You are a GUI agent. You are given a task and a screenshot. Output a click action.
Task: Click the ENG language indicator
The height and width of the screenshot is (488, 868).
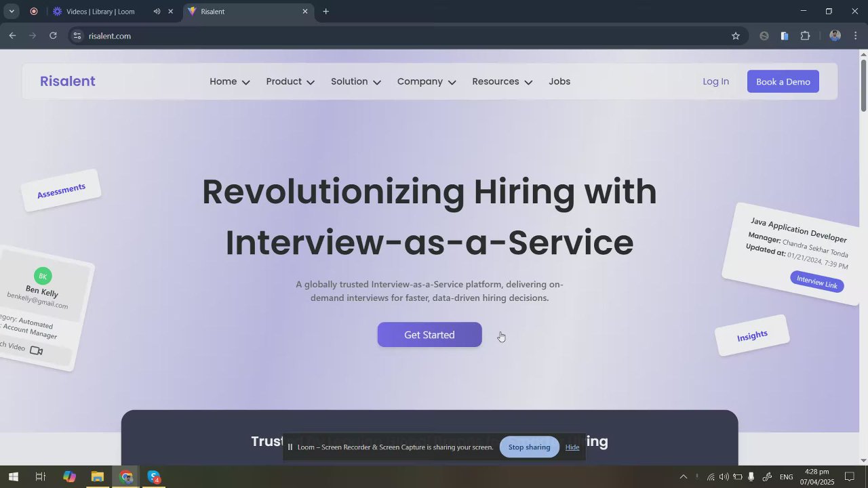(x=787, y=477)
